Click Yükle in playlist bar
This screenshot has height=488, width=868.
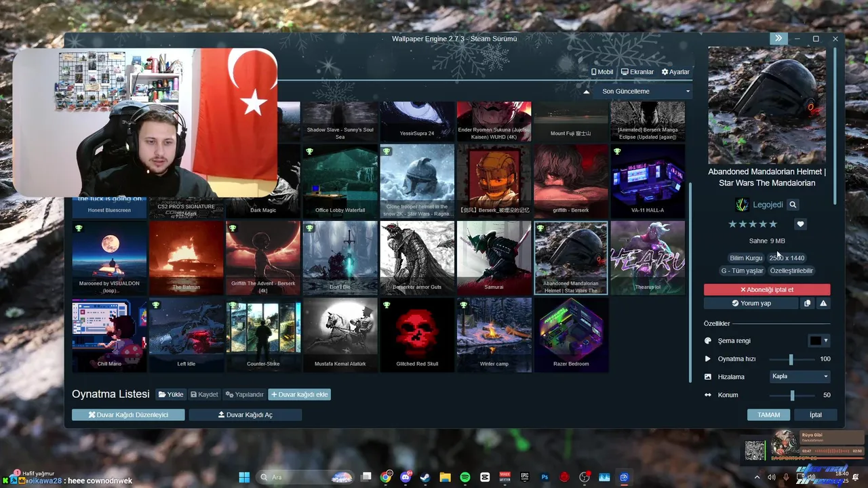(171, 394)
